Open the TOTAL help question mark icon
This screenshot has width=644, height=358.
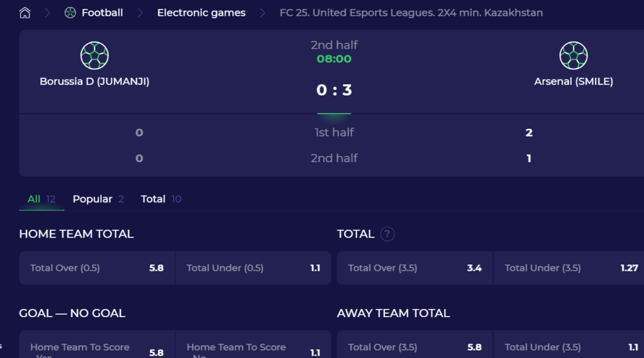tap(387, 234)
